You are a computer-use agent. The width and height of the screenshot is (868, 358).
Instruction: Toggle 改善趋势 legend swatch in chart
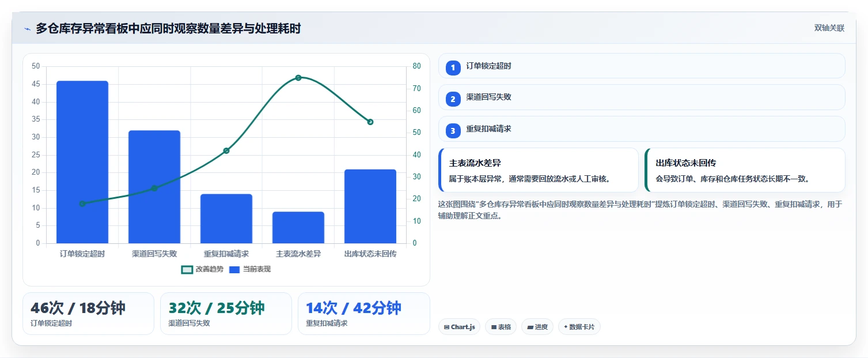tap(187, 269)
